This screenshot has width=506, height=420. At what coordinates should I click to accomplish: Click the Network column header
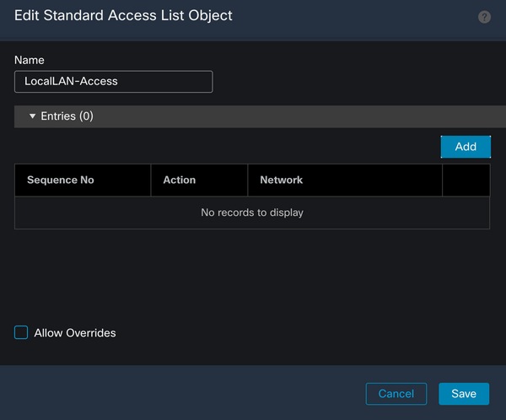[282, 180]
